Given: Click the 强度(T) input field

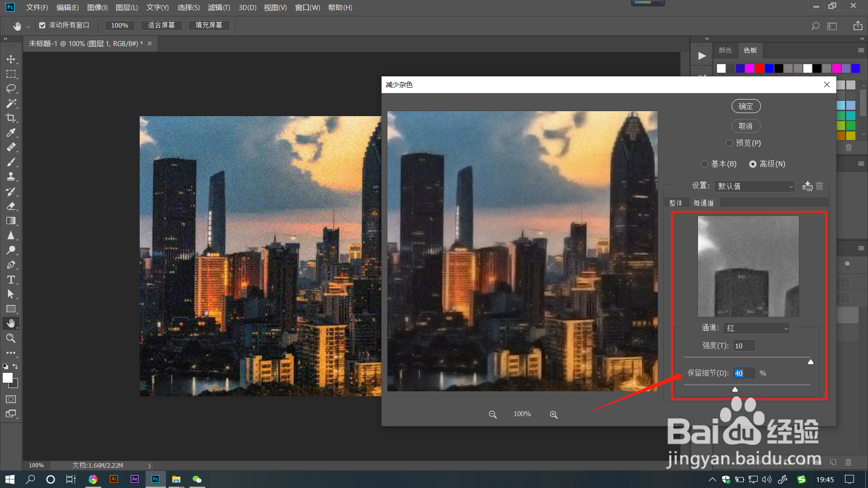Looking at the screenshot, I should pos(744,346).
